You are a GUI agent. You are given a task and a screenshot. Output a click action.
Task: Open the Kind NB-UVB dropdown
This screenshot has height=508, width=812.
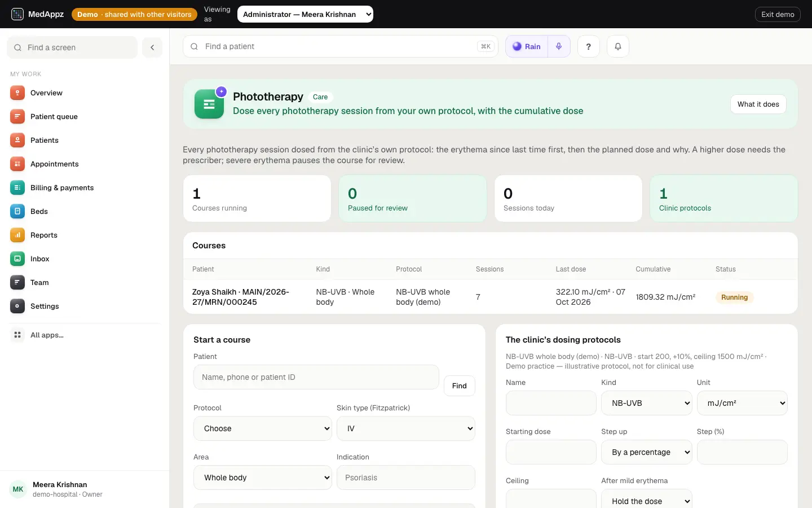[x=647, y=403]
